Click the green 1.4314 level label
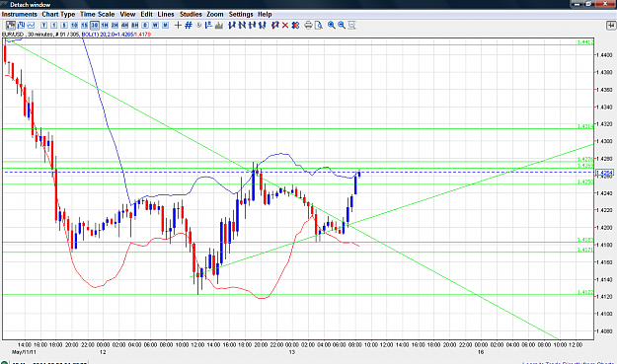617x364 pixels. point(585,126)
